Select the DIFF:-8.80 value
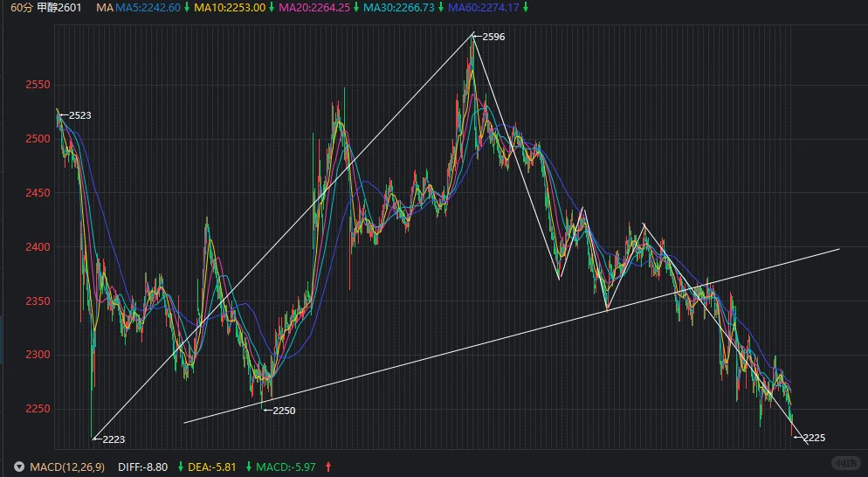The height and width of the screenshot is (477, 868). coord(143,467)
